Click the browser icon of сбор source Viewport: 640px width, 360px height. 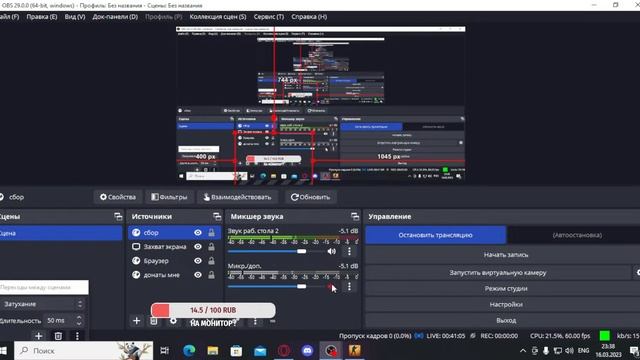(x=136, y=233)
